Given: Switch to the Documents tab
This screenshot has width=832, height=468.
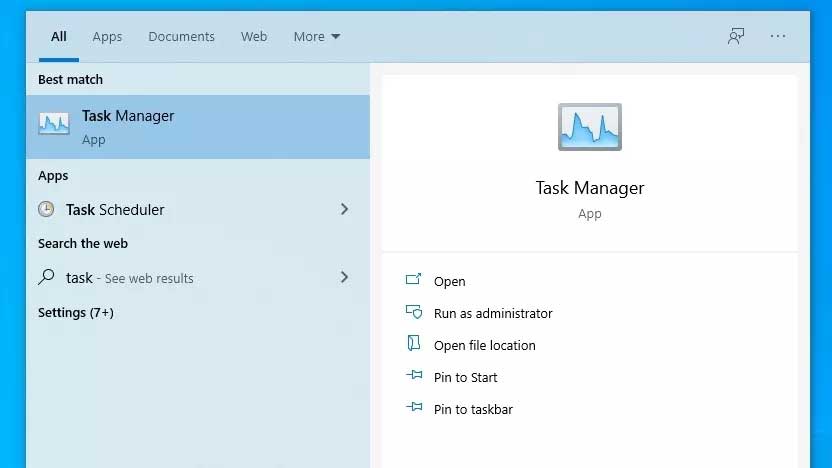Looking at the screenshot, I should 181,37.
